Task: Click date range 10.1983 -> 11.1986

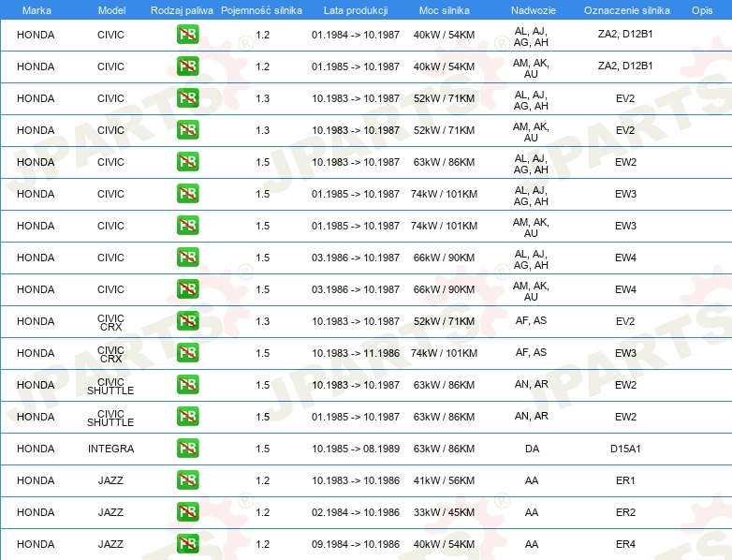Action: 356,353
